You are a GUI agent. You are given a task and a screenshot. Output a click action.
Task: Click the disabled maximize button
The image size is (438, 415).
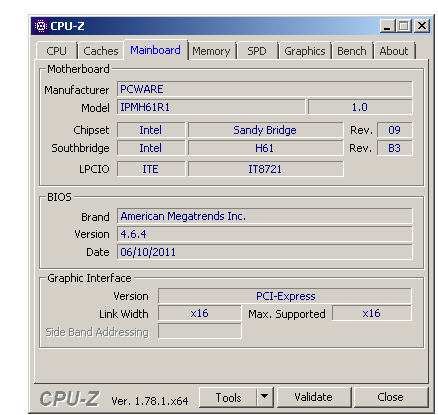tap(404, 26)
